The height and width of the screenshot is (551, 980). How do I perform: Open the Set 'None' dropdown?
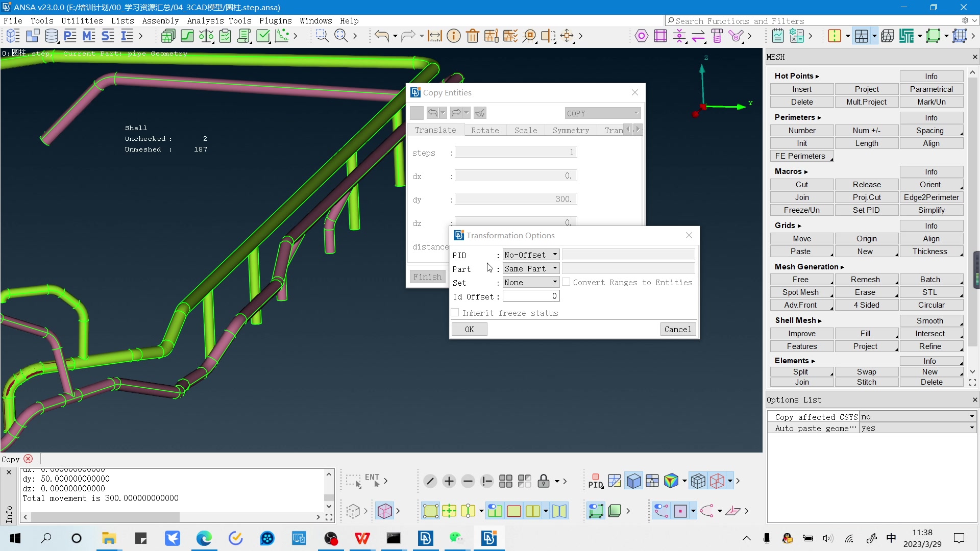531,282
